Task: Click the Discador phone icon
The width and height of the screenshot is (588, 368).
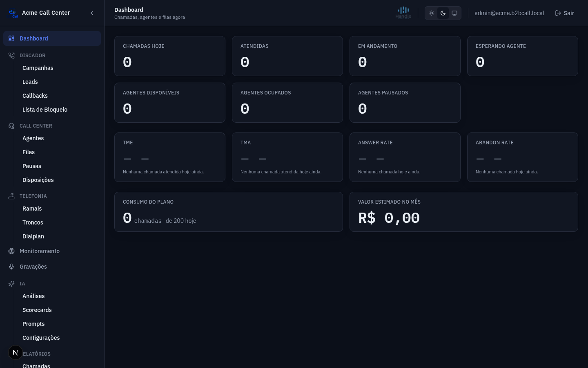Action: [x=11, y=56]
